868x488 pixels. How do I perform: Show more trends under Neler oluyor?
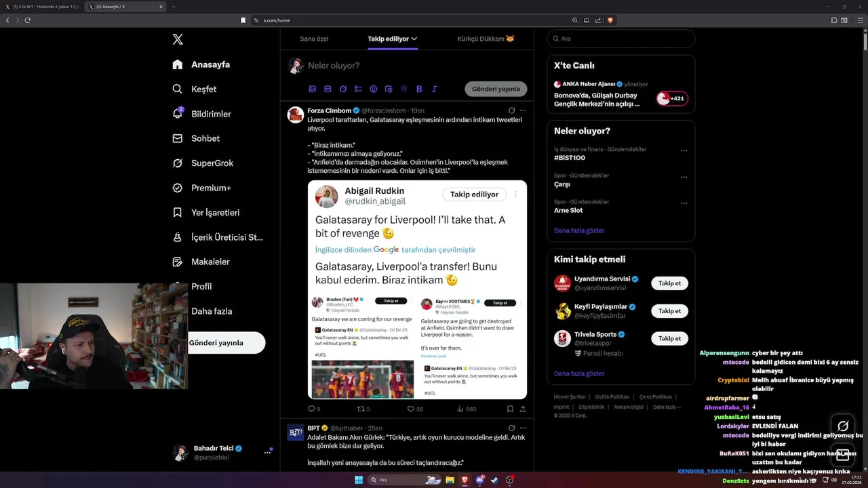pos(579,230)
